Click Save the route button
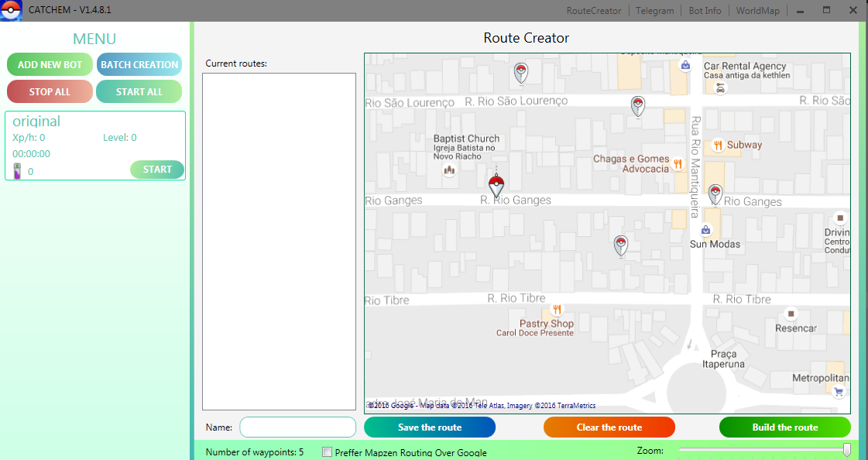Screen dimensions: 868x460 430,427
